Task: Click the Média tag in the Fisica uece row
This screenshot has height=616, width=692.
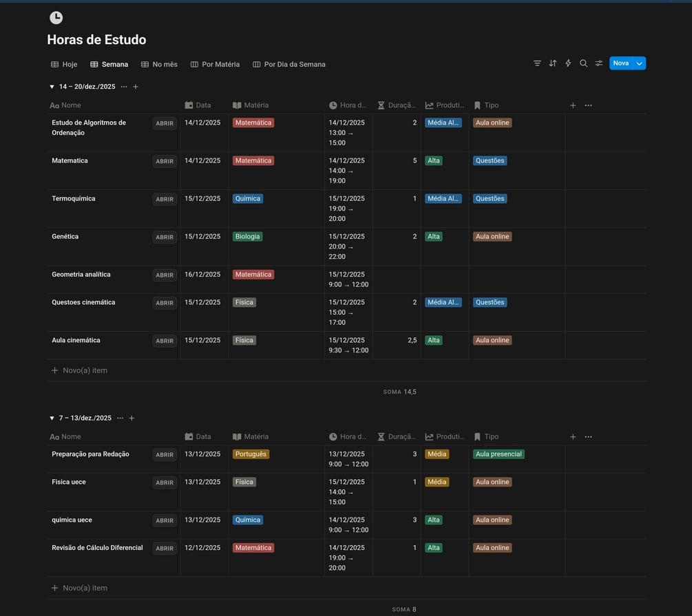Action: (x=437, y=482)
